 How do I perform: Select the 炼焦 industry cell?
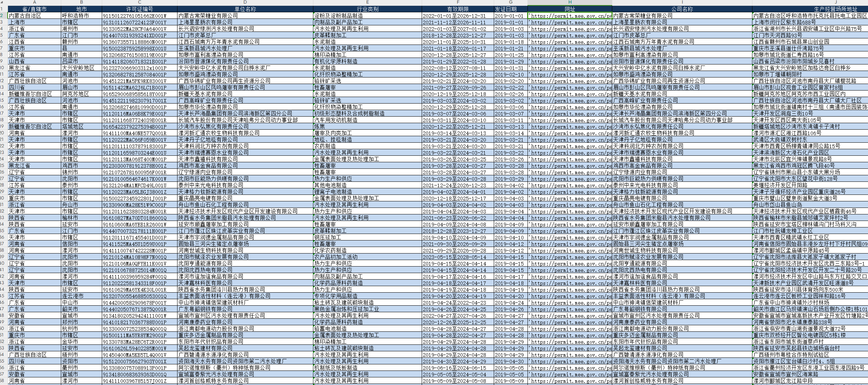tap(367, 126)
